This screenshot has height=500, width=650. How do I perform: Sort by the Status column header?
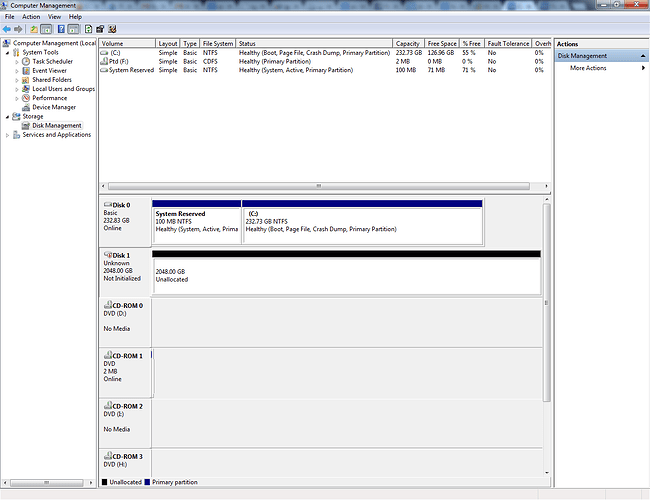pyautogui.click(x=314, y=44)
